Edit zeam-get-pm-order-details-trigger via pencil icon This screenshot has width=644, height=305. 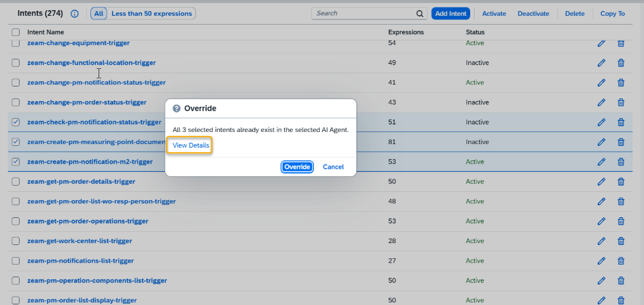(x=601, y=182)
